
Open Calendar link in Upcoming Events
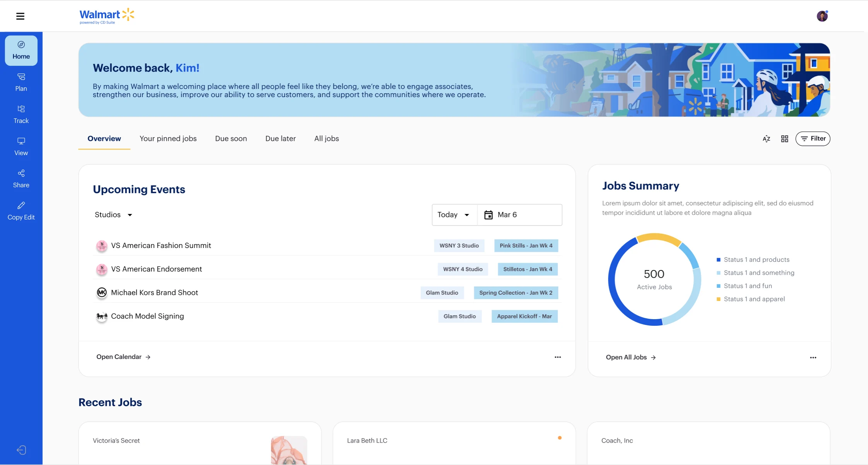[123, 357]
